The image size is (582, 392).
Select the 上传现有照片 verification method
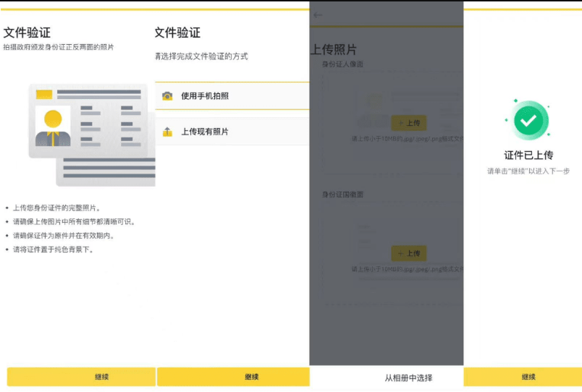point(232,132)
